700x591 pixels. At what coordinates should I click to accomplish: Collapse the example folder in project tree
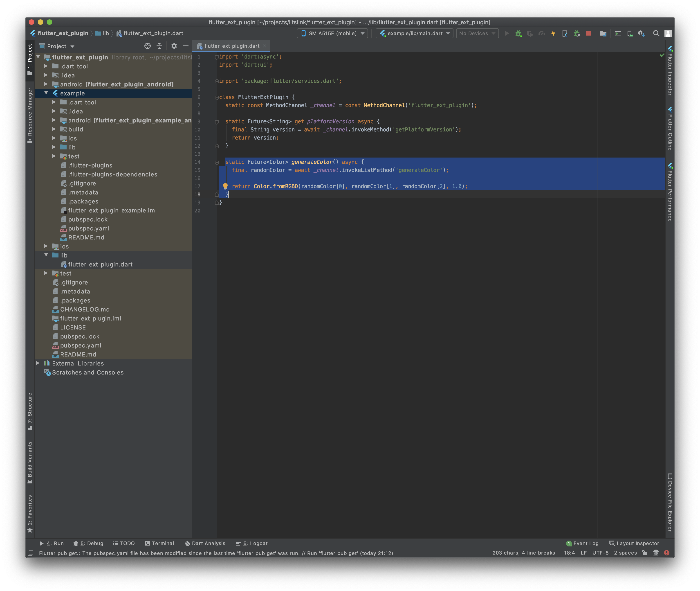click(46, 93)
